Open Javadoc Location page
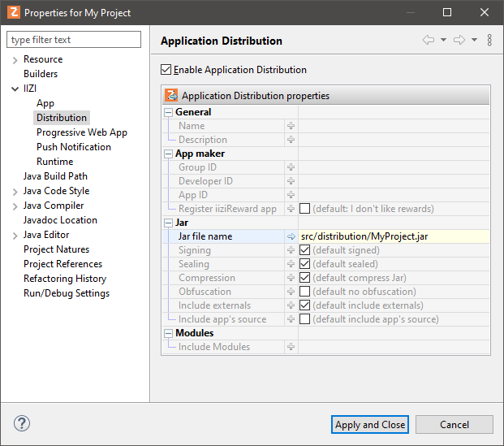The width and height of the screenshot is (504, 446). tap(60, 220)
